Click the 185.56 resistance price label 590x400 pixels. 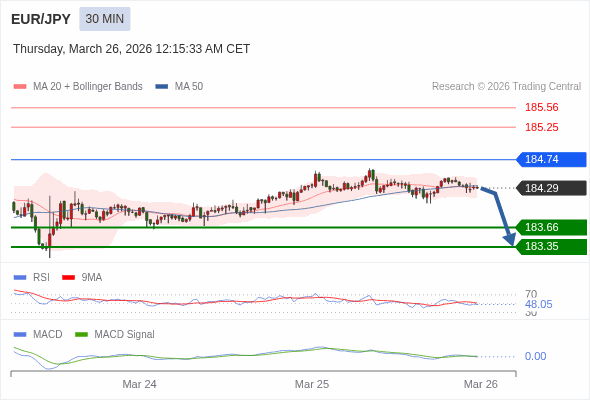pos(541,107)
